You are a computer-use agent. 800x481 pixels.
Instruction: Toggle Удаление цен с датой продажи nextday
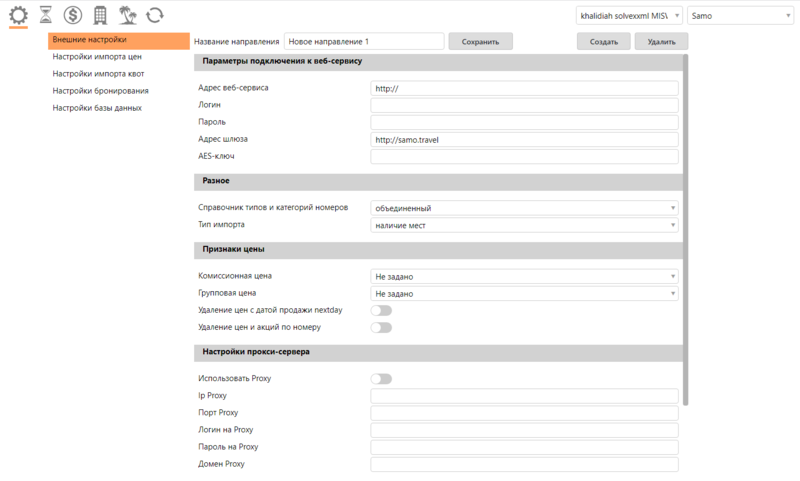click(381, 311)
